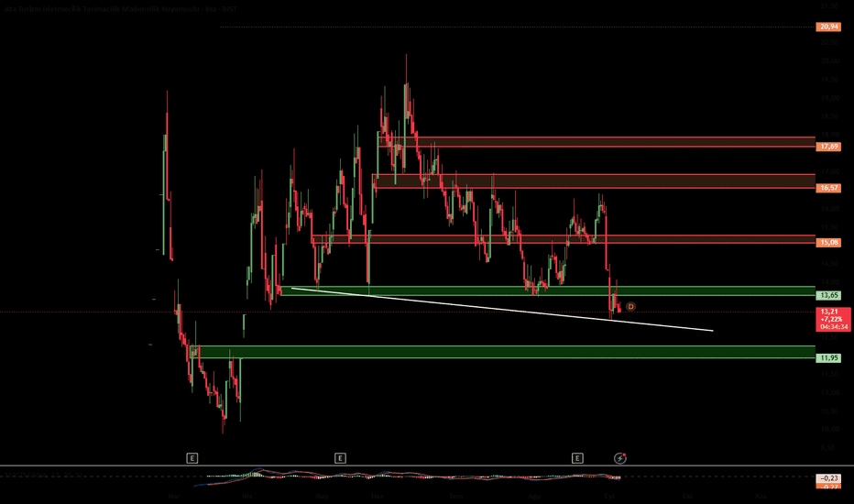Click the 16,57 price label
The height and width of the screenshot is (504, 854).
tap(828, 188)
